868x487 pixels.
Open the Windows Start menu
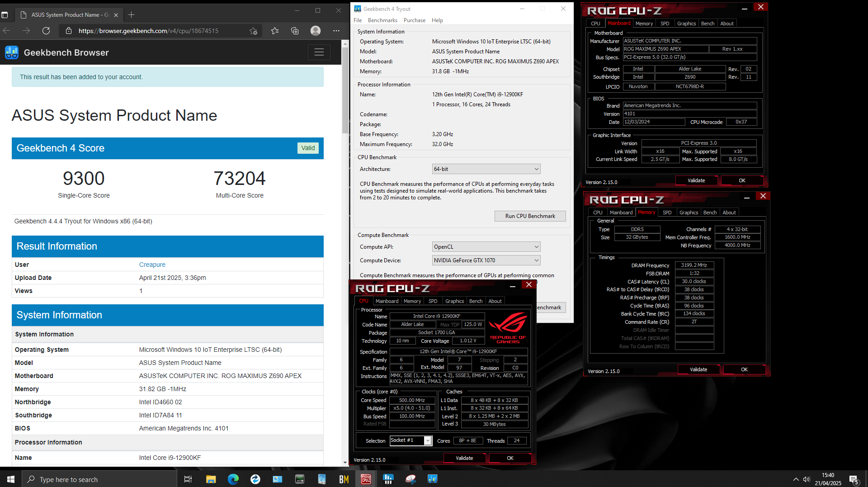[11, 479]
